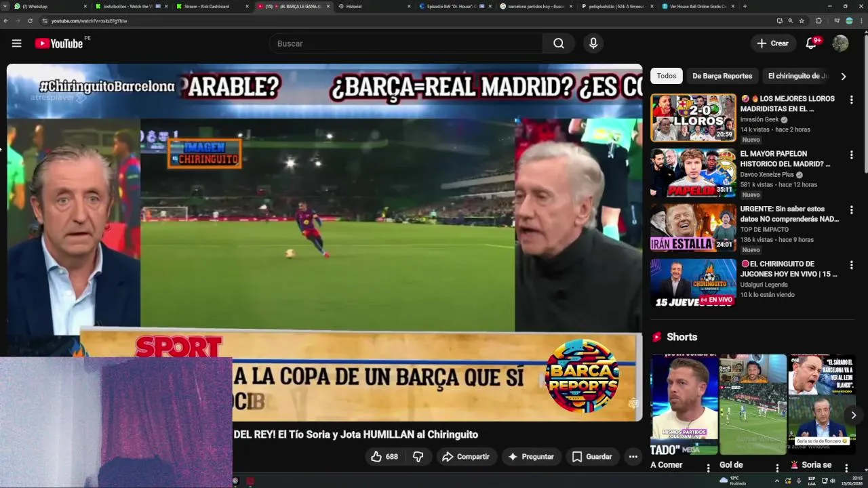Go to the YouTube home logo
Image resolution: width=868 pixels, height=488 pixels.
click(59, 43)
